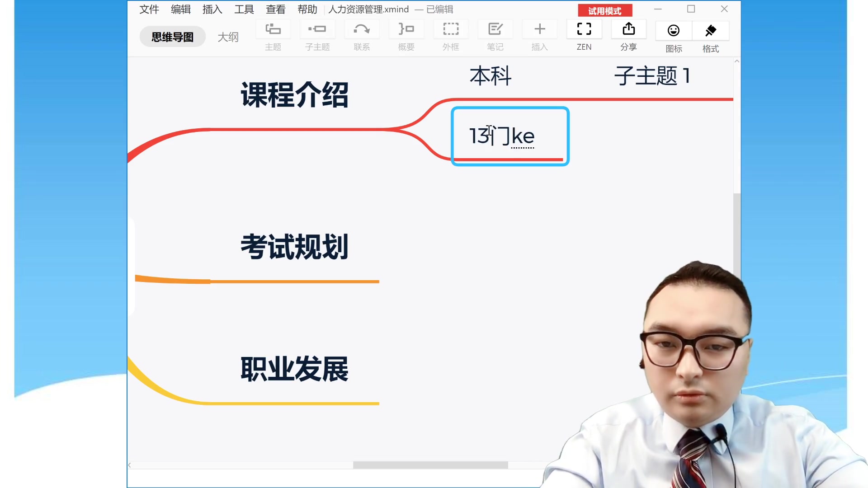
Task: Select the 本科 subtopic
Action: (x=491, y=76)
